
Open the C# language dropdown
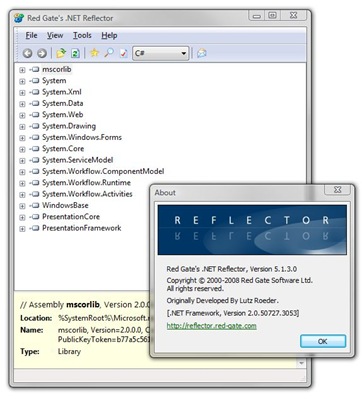tap(161, 53)
